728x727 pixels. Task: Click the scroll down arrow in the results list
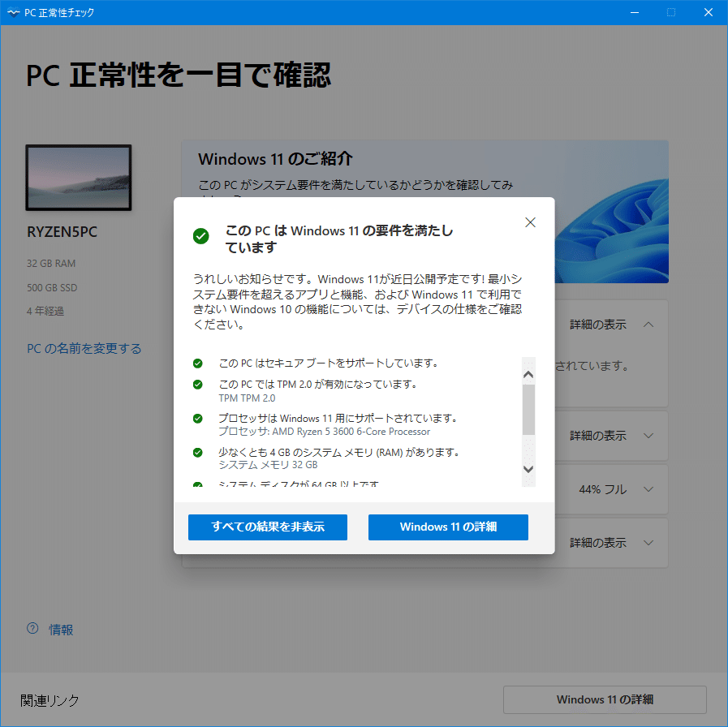[528, 469]
